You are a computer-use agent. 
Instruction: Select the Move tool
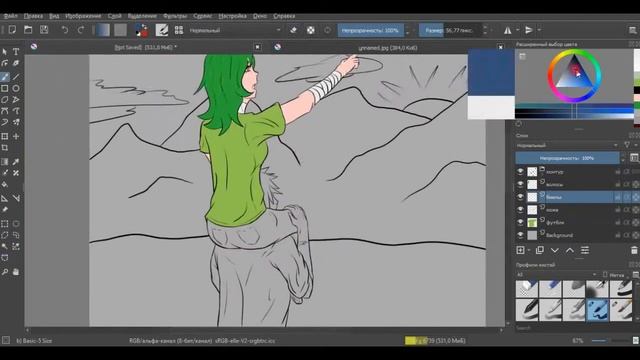pyautogui.click(x=16, y=136)
